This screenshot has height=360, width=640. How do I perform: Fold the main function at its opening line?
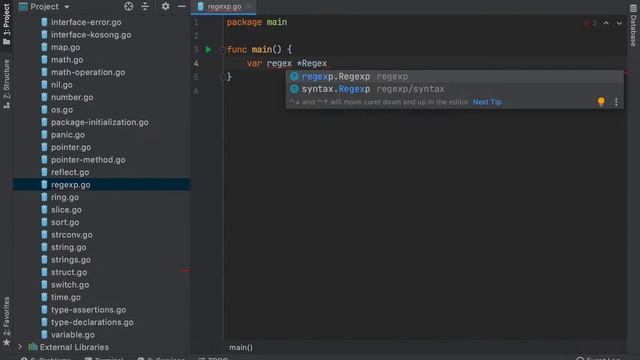(x=222, y=50)
